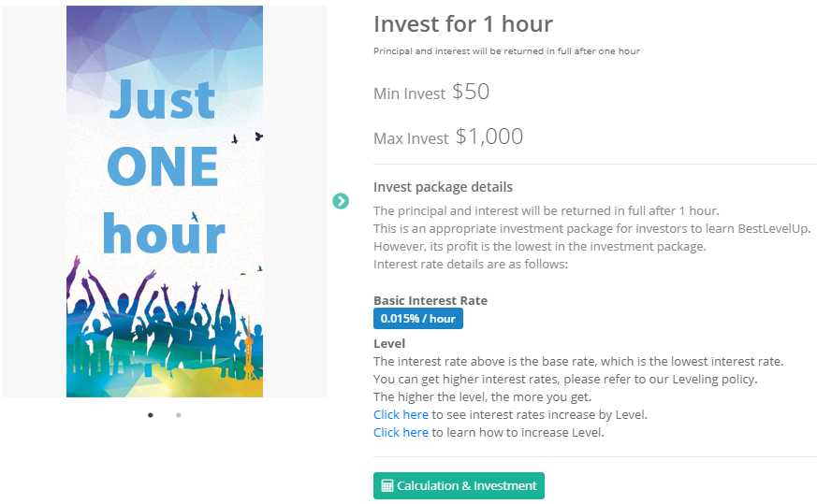Select the $50 minimum invest amount

click(471, 92)
